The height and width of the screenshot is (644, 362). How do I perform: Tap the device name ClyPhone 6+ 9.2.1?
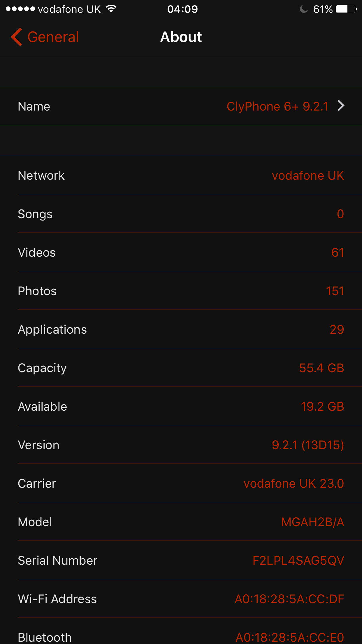pyautogui.click(x=277, y=106)
